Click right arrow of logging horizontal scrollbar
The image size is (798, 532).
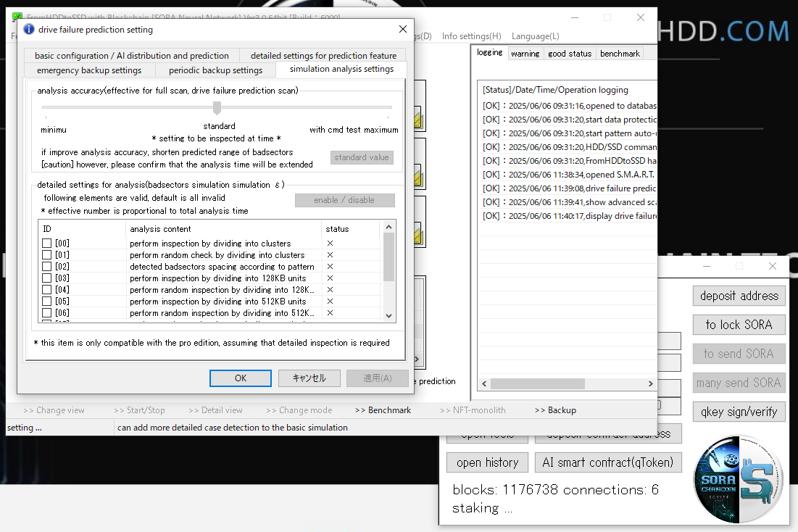click(650, 384)
